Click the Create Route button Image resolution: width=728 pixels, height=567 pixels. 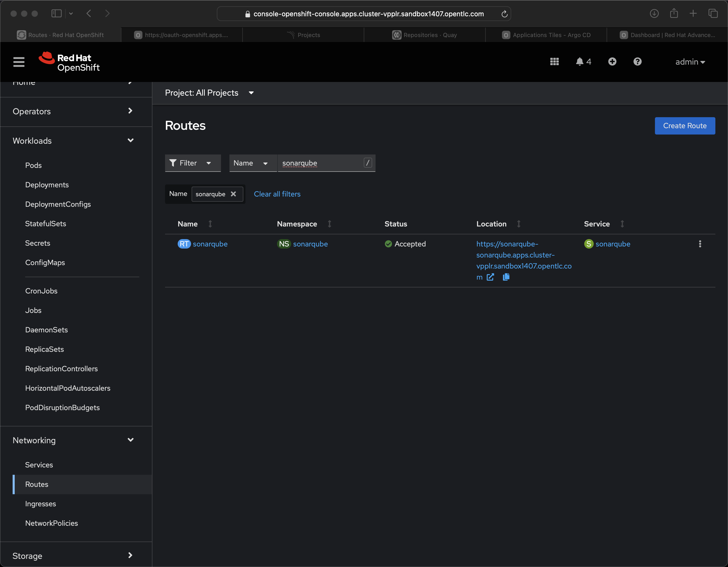tap(685, 126)
